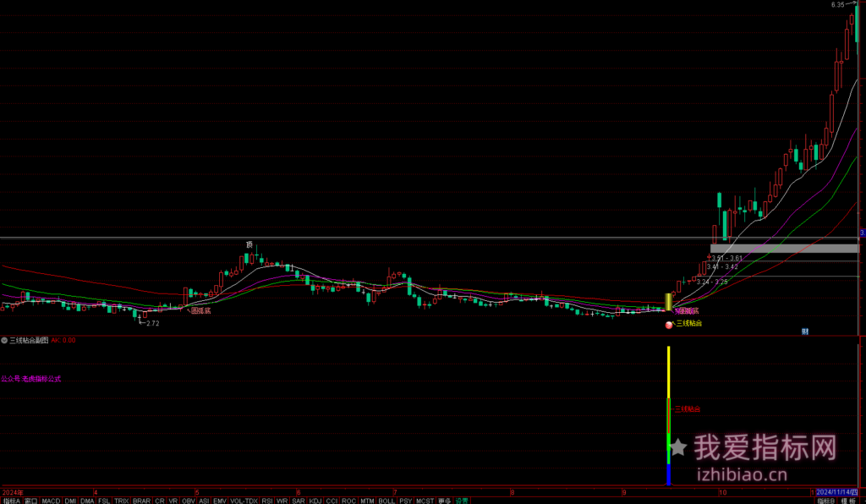The height and width of the screenshot is (504, 866).
Task: Switch to the CR indicator tab
Action: pos(160,501)
